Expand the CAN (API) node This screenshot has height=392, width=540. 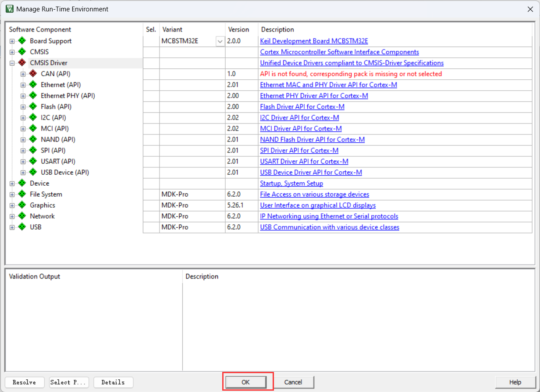tap(23, 74)
